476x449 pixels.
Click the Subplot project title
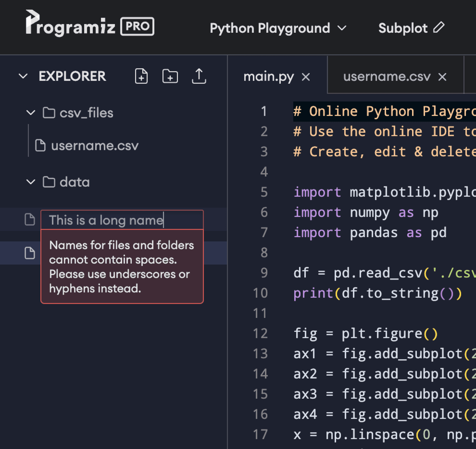(x=403, y=28)
